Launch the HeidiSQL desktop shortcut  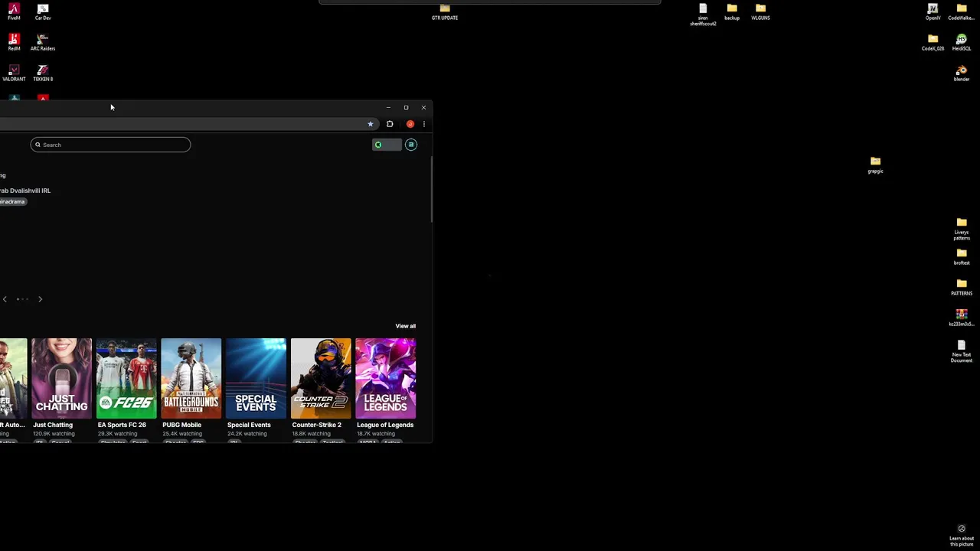click(962, 42)
